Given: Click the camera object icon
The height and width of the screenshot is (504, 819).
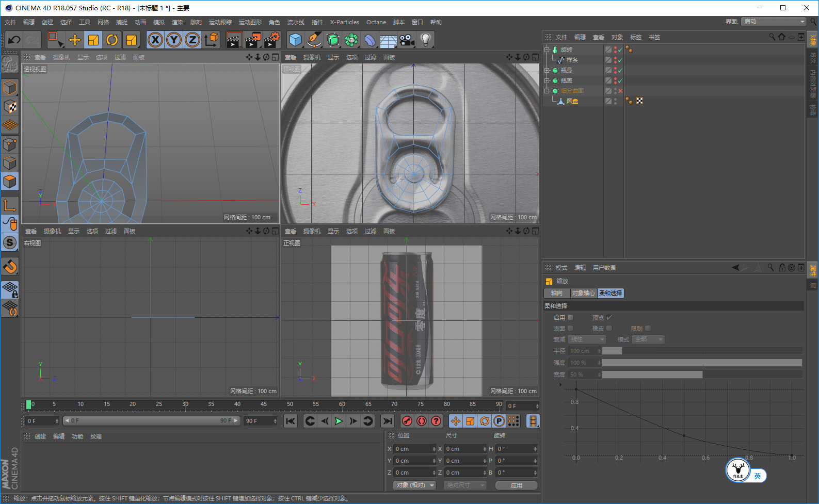Looking at the screenshot, I should (x=407, y=40).
